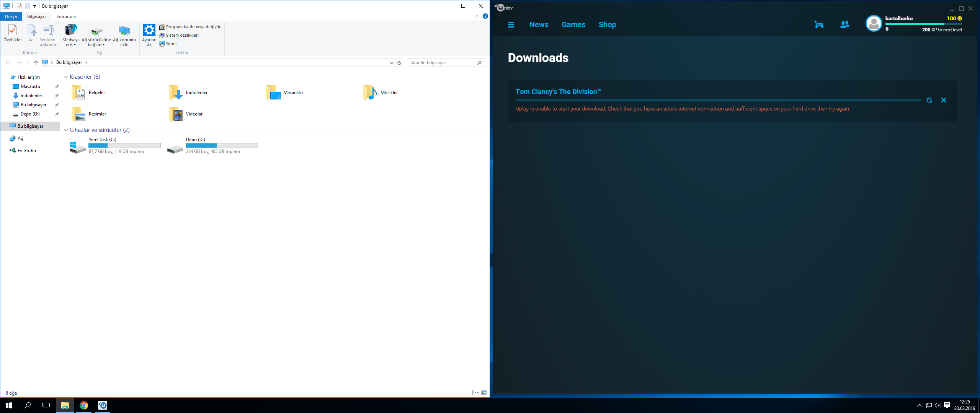Open the Müzikler folder
The image size is (980, 413).
[x=381, y=93]
